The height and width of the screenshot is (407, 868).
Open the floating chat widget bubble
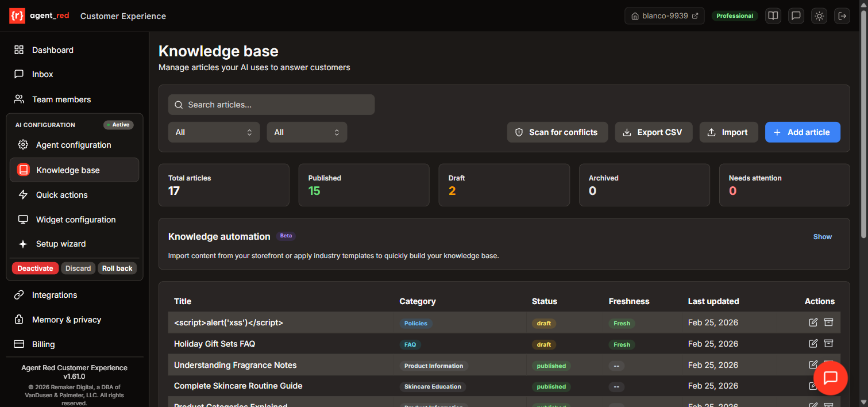coord(831,378)
